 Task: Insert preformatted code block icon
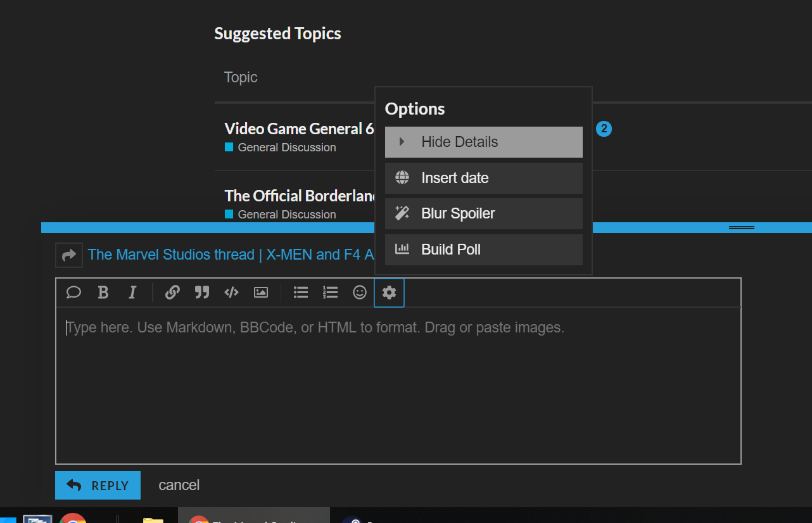231,293
